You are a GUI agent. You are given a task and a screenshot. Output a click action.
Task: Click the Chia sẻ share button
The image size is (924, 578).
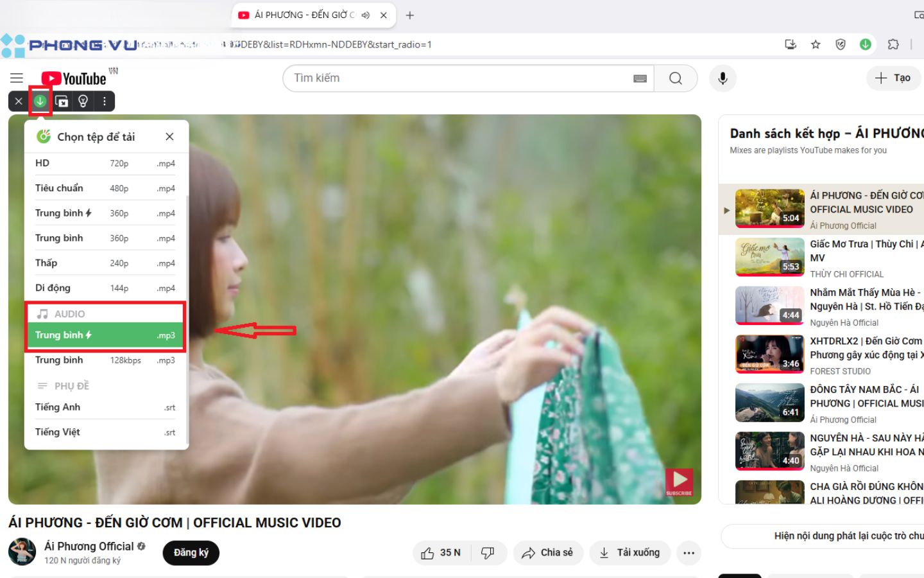[548, 552]
